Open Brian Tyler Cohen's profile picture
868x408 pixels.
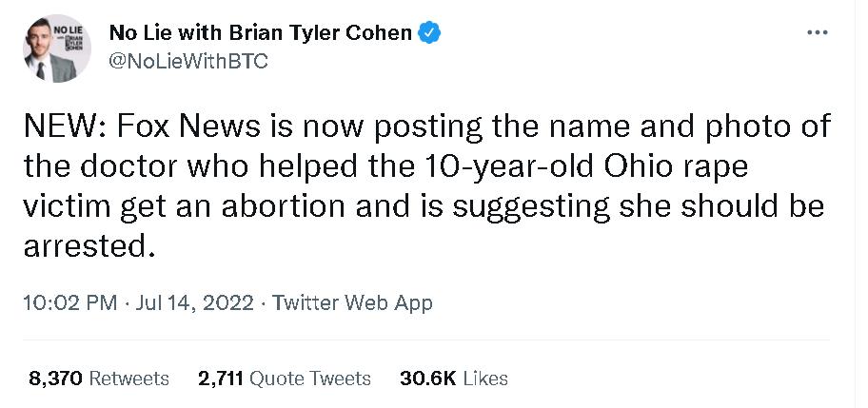(56, 48)
